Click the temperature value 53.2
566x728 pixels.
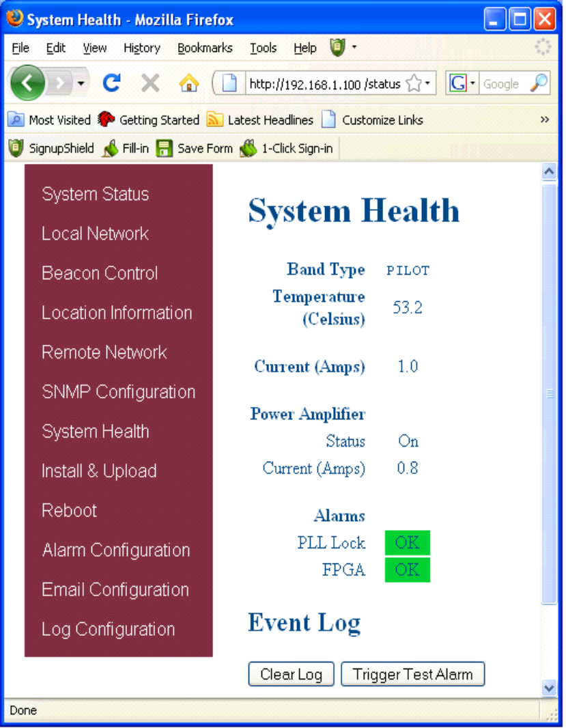(407, 307)
